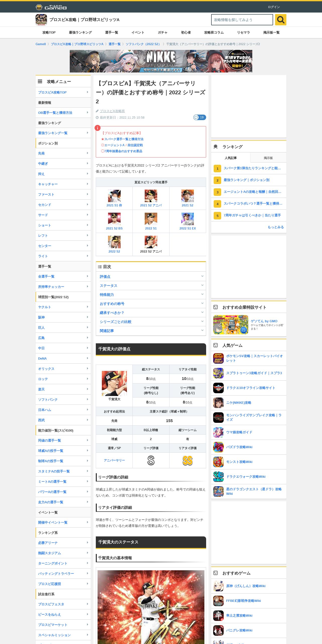The width and height of the screenshot is (322, 644).
Task: Open FFBE幻影戦争 game icon
Action: tap(218, 601)
